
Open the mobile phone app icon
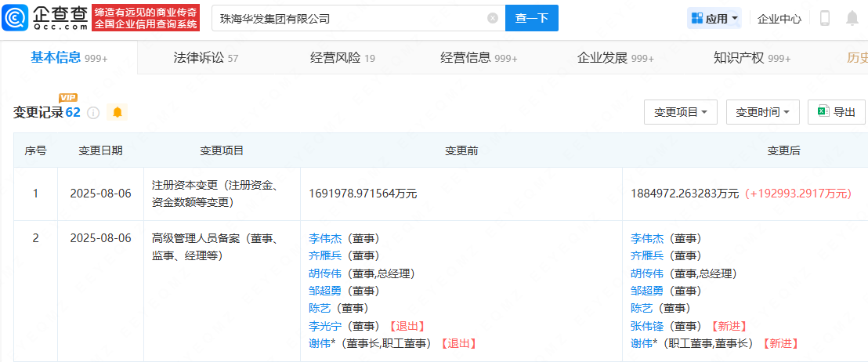[825, 18]
